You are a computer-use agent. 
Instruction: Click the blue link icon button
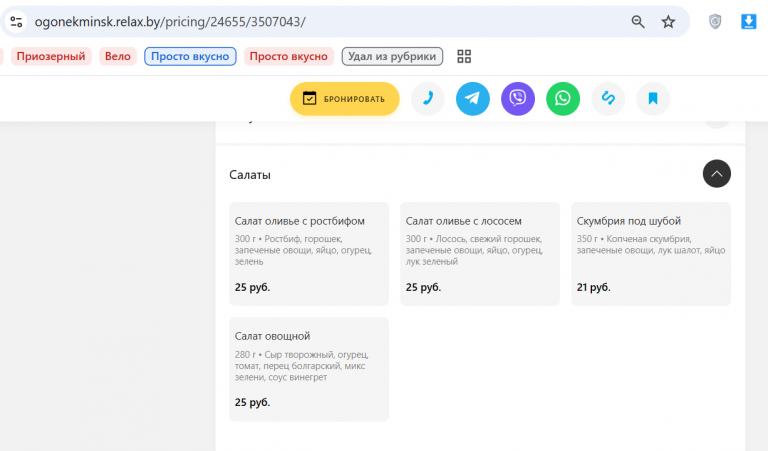608,99
